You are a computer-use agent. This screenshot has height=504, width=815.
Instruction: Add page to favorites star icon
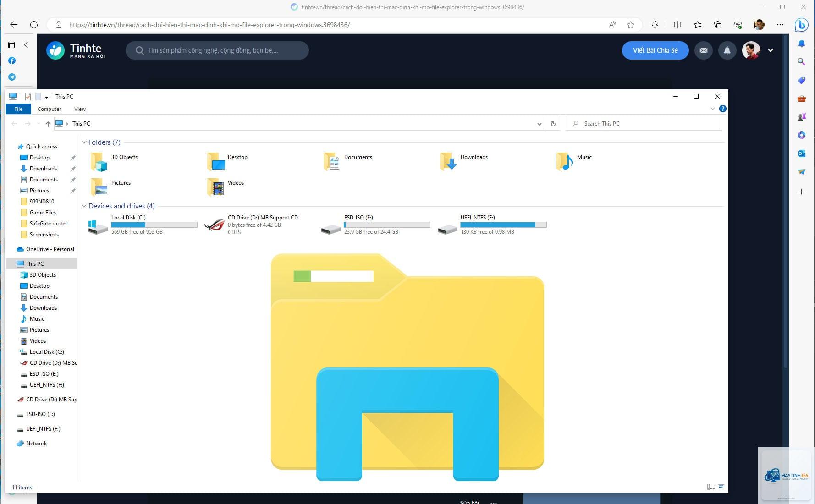[631, 25]
